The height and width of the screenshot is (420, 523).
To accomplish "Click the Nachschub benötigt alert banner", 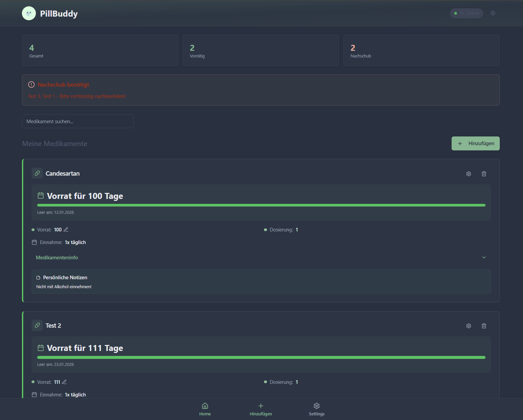I will (x=261, y=90).
